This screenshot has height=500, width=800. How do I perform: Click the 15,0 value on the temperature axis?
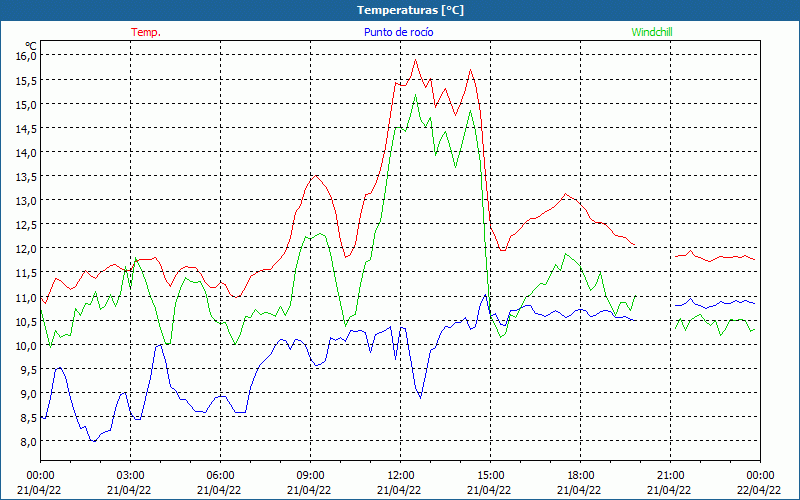point(26,104)
